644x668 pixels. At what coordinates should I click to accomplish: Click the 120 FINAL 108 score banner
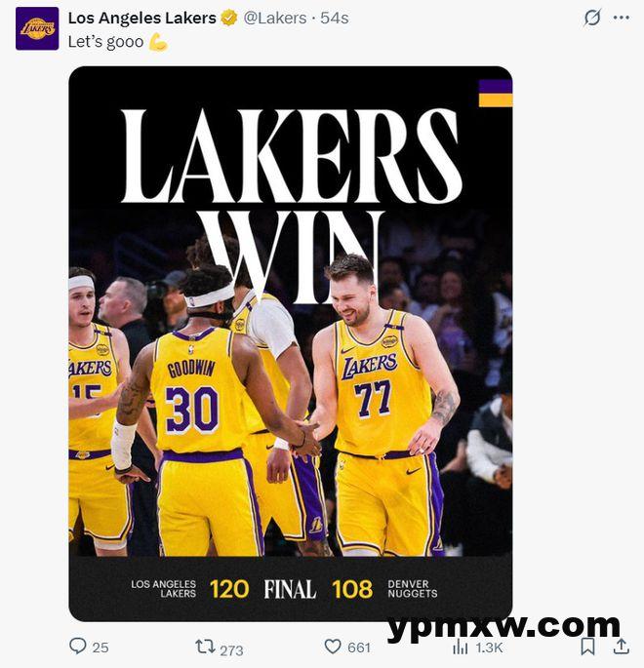[x=290, y=589]
